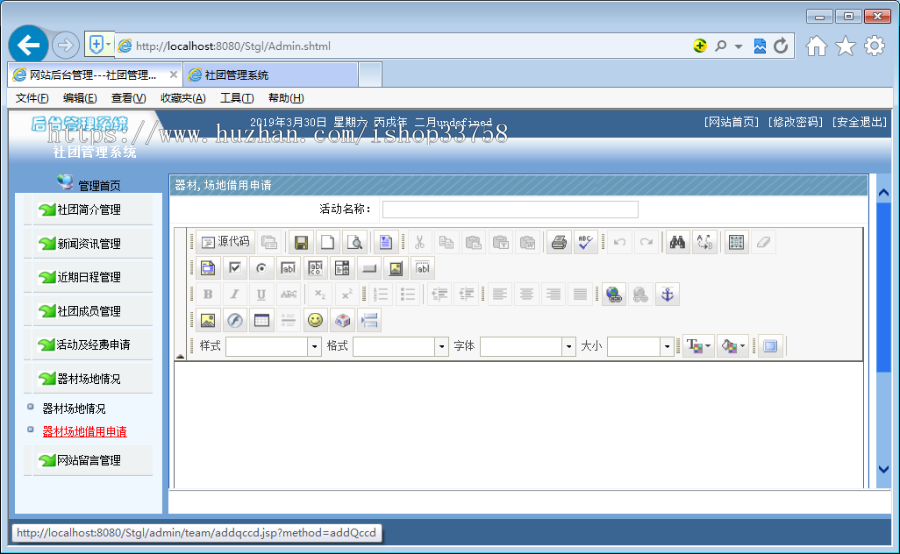This screenshot has width=900, height=554.
Task: Toggle Underline formatting
Action: coord(261,295)
